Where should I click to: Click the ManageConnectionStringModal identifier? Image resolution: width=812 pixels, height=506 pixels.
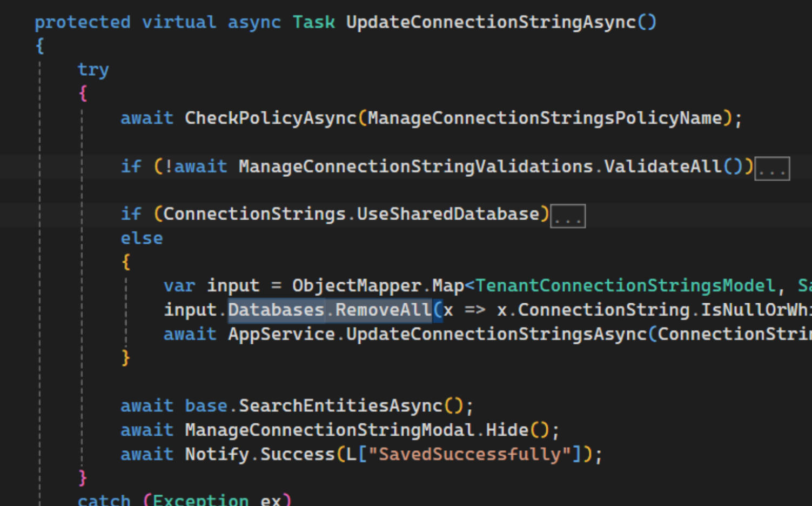click(330, 430)
